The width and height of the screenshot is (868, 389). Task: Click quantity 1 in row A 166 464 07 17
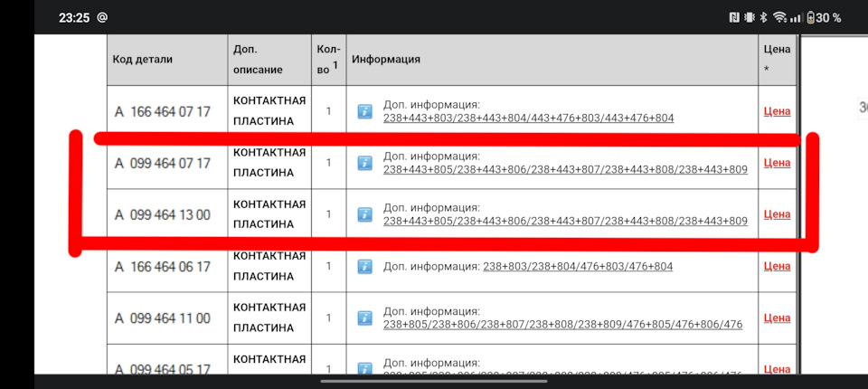[x=329, y=111]
